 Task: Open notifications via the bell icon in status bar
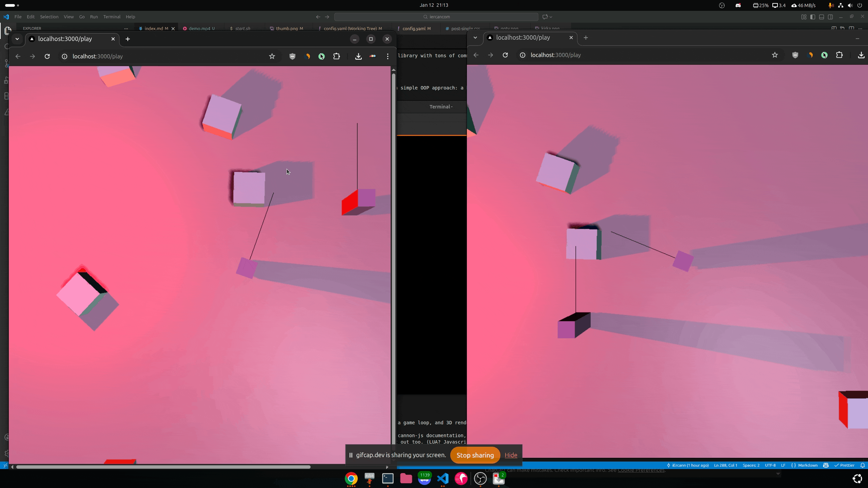(862, 465)
